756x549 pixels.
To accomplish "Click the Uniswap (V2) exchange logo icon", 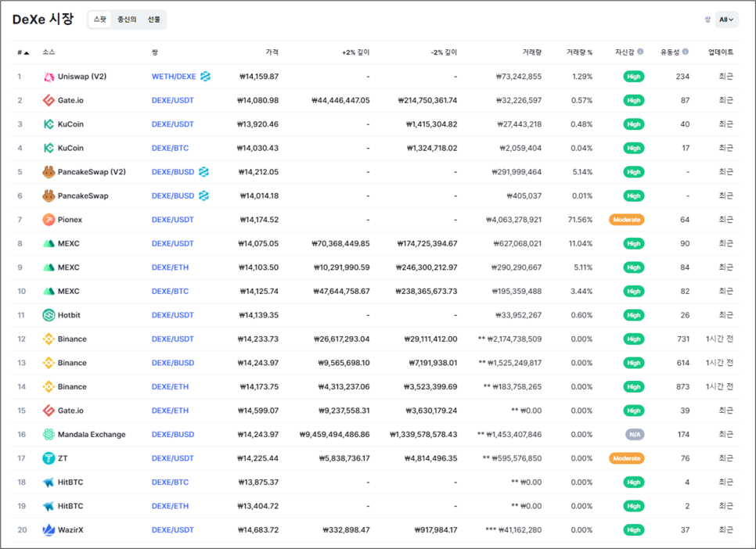I will (x=49, y=77).
